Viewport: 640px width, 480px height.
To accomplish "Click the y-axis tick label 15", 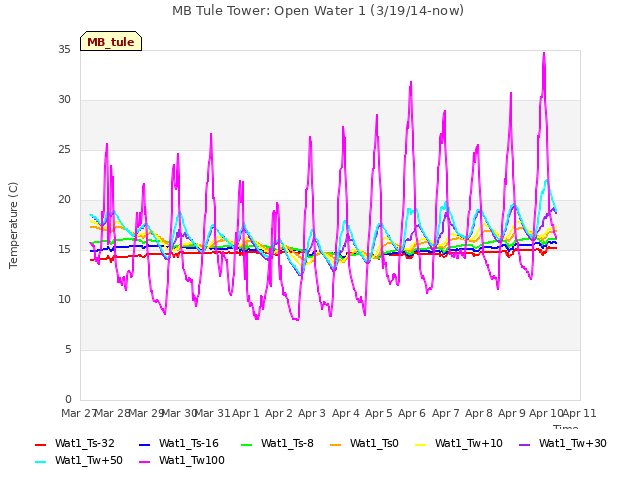I will 64,250.
